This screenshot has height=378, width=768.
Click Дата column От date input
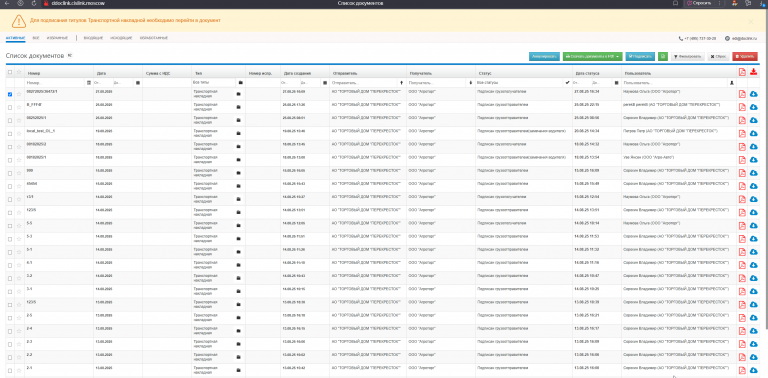click(103, 83)
